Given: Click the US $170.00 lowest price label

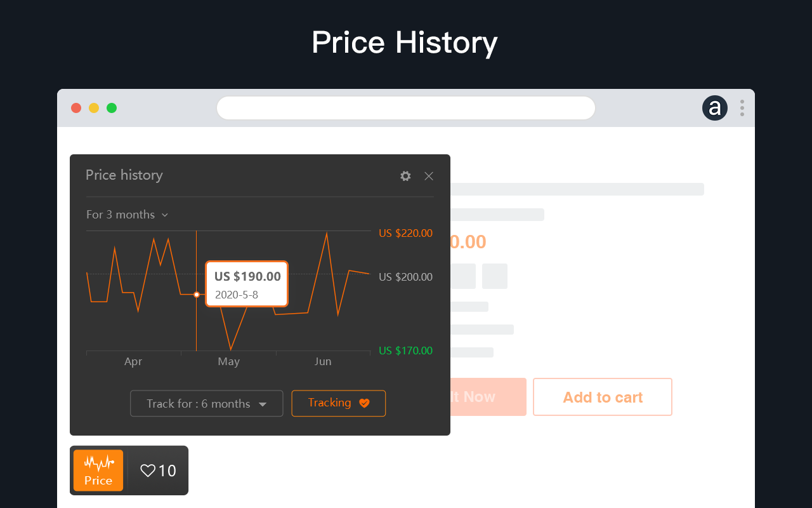Looking at the screenshot, I should coord(405,351).
